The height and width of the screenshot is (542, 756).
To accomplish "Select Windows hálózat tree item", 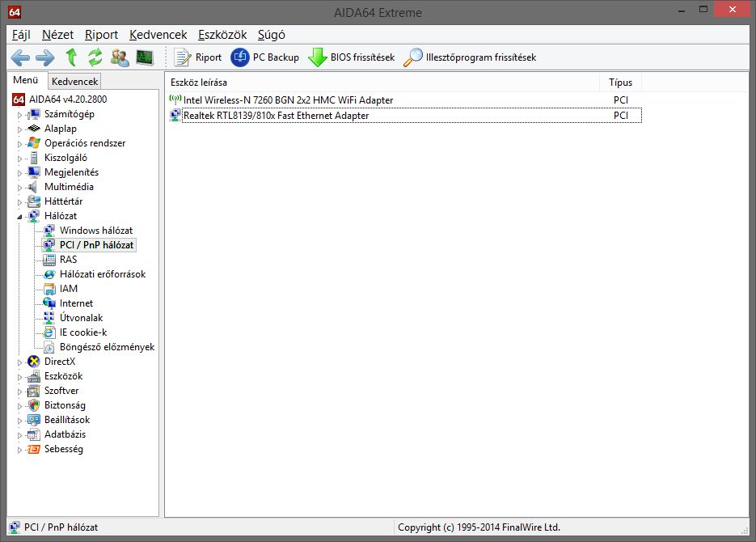I will (96, 231).
